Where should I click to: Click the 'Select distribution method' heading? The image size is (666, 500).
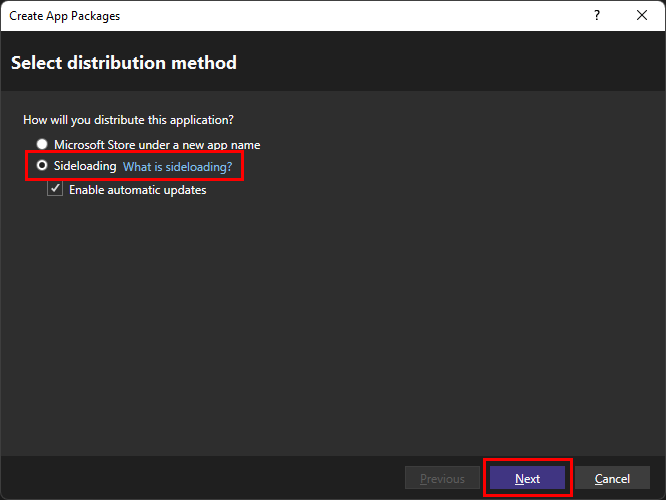(124, 63)
